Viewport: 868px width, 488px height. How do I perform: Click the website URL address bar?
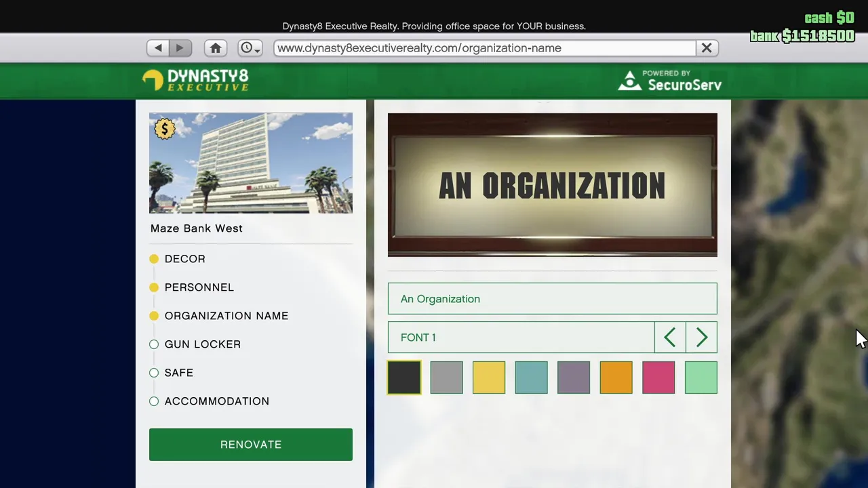[485, 48]
